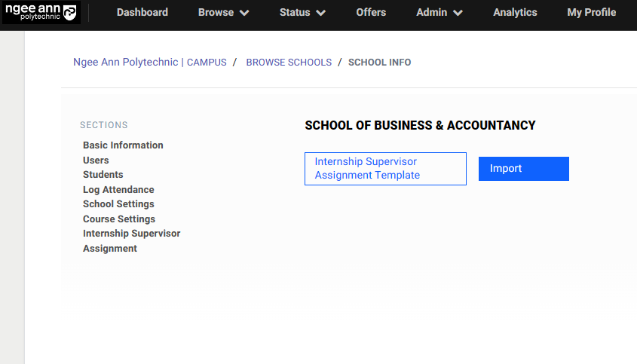637x364 pixels.
Task: Open My Profile
Action: coord(591,13)
